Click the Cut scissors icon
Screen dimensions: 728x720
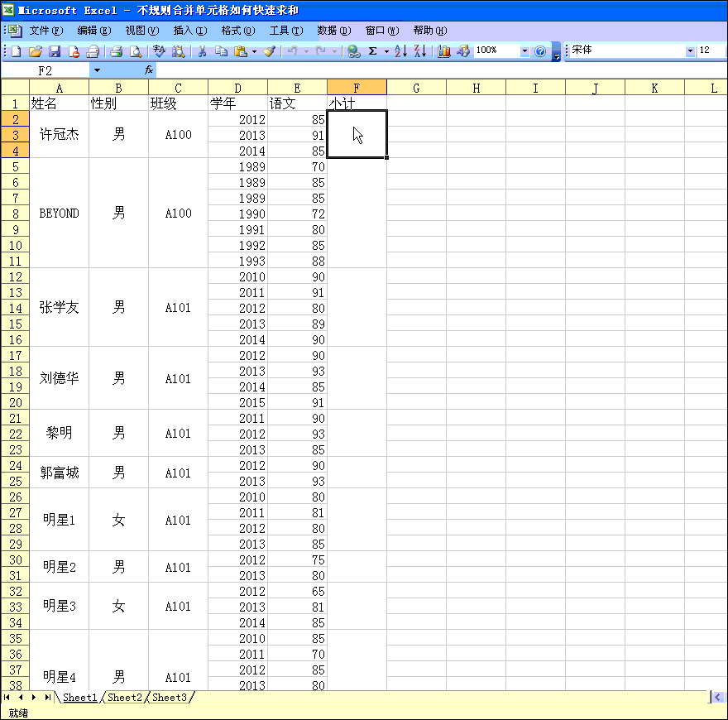tap(201, 51)
